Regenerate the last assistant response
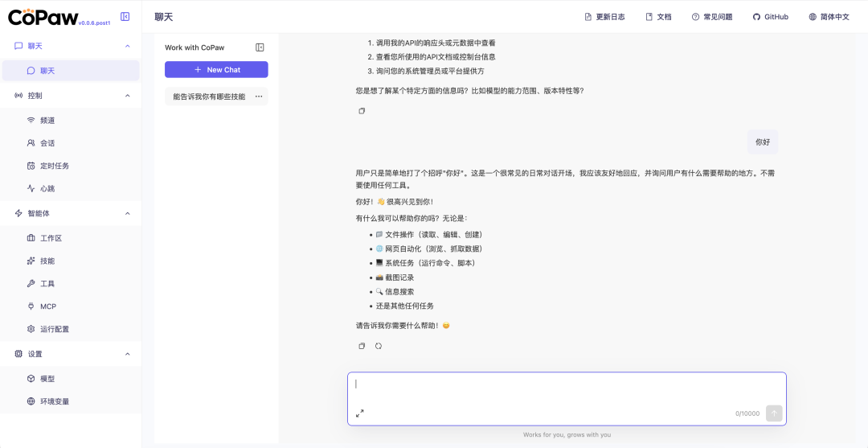Viewport: 868px width, 448px height. (x=379, y=346)
